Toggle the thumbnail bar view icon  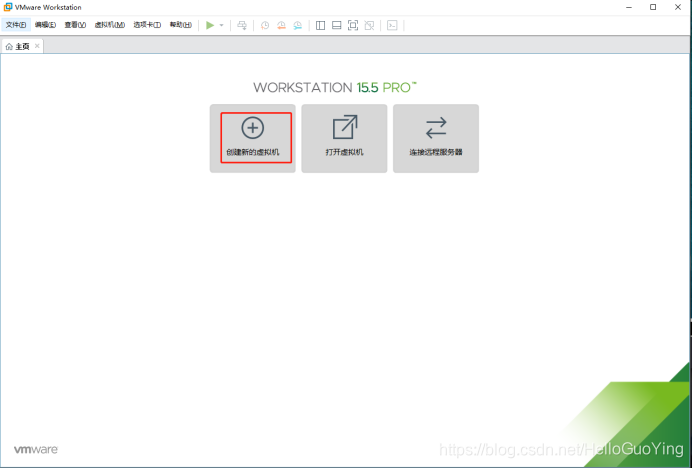337,25
